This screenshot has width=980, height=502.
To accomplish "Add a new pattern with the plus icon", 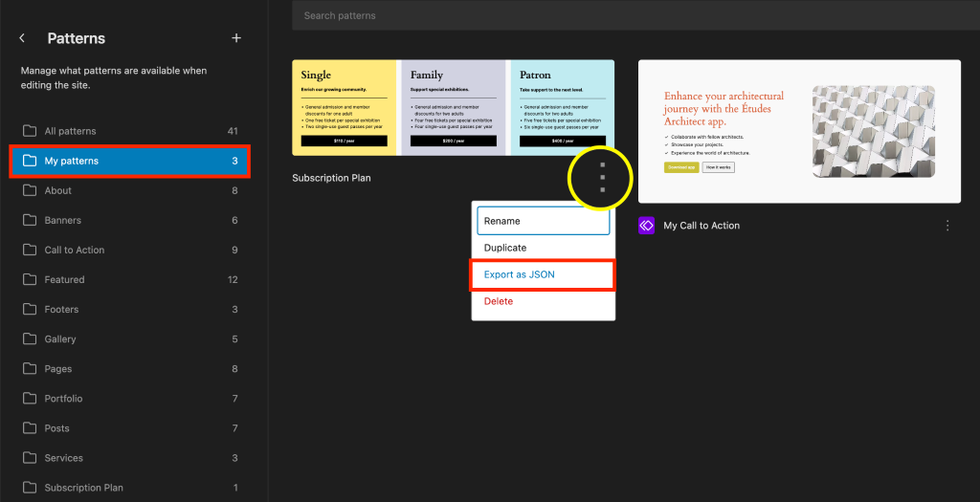I will click(x=236, y=38).
